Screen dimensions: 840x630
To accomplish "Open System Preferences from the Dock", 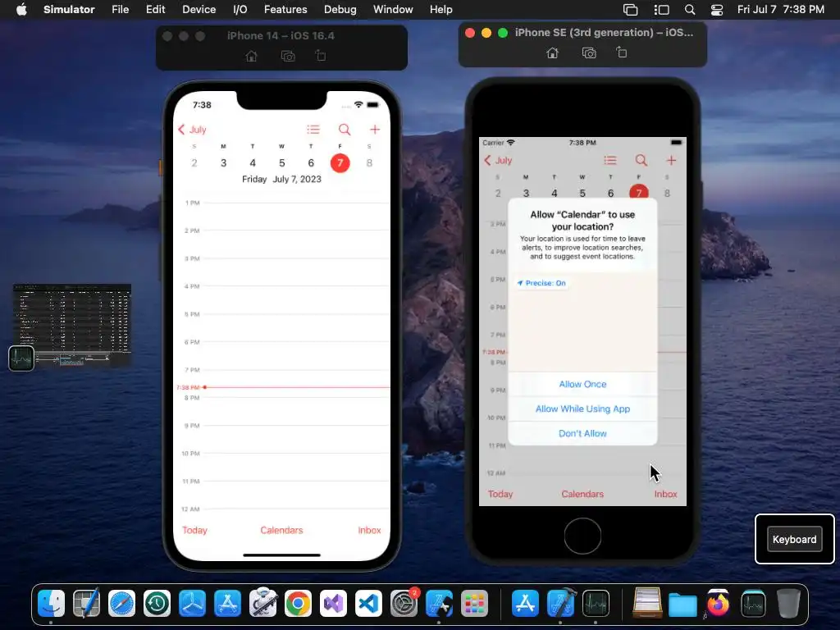I will point(404,604).
